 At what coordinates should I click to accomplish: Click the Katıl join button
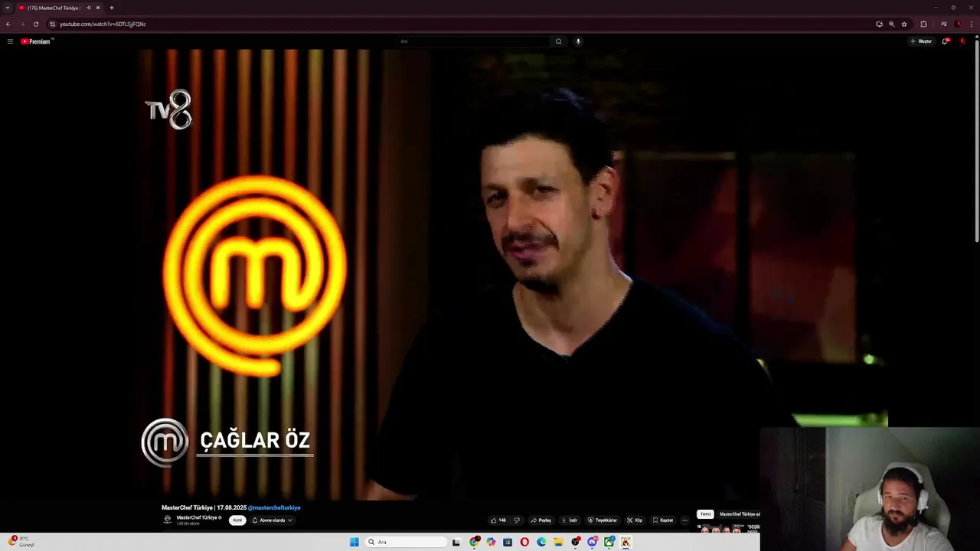pos(237,520)
